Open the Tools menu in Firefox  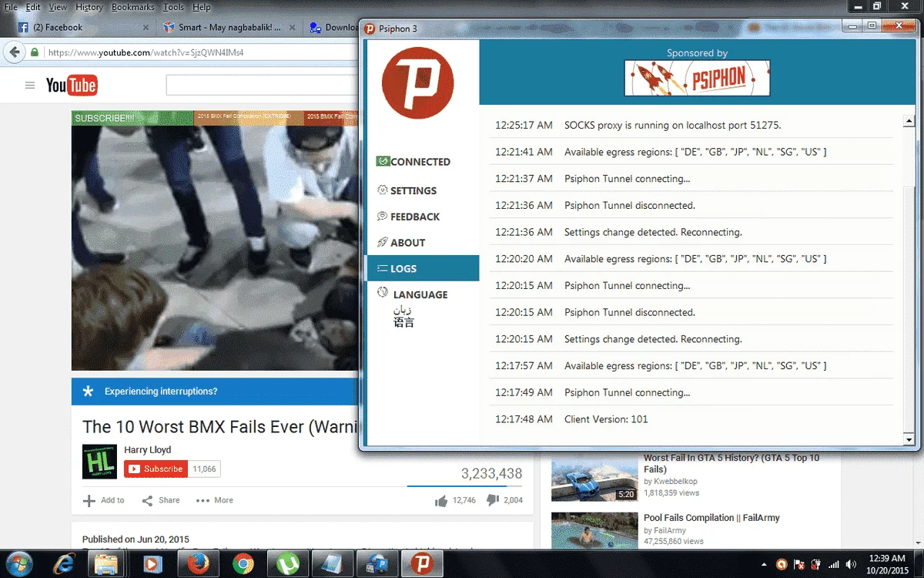(173, 7)
